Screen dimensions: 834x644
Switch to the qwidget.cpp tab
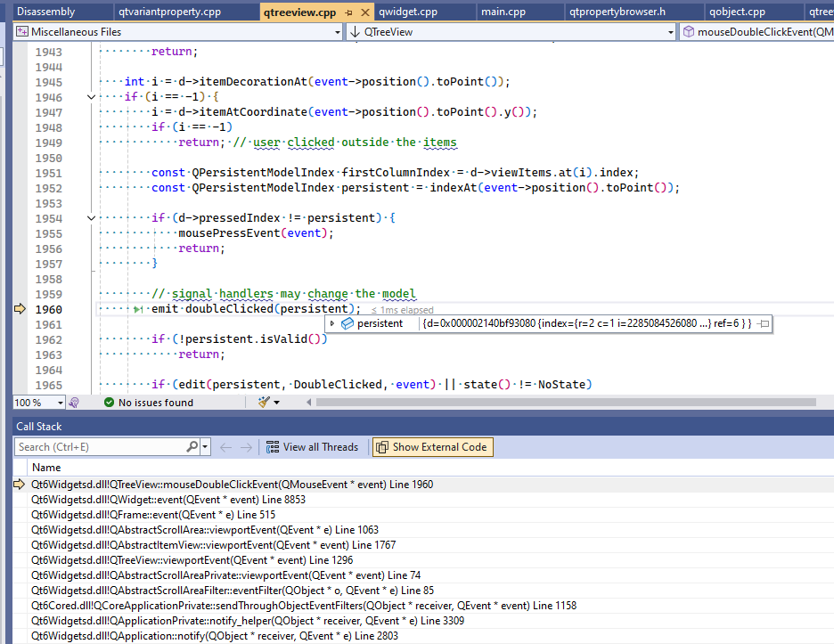click(408, 12)
